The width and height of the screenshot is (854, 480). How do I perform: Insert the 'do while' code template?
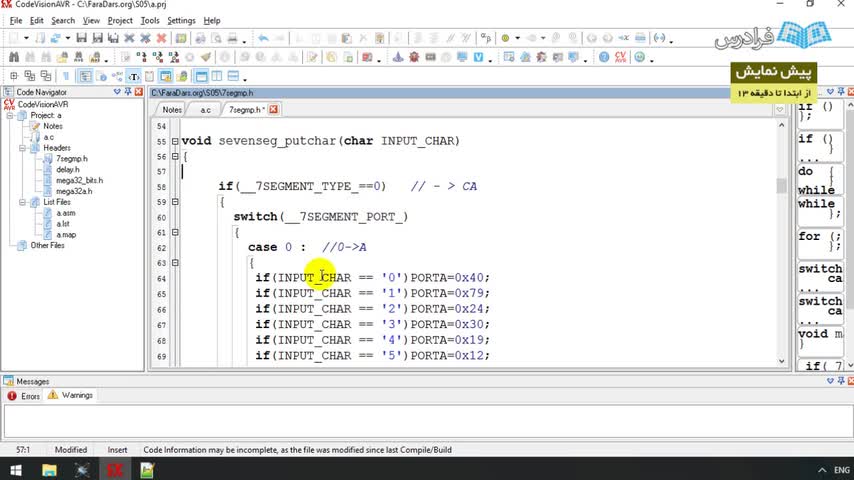pos(820,180)
